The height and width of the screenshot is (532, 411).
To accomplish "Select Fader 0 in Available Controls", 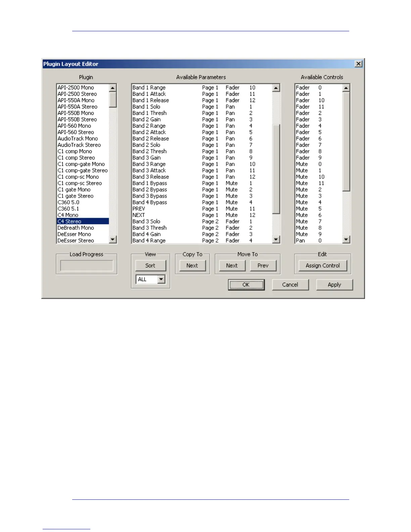I will pyautogui.click(x=319, y=88).
